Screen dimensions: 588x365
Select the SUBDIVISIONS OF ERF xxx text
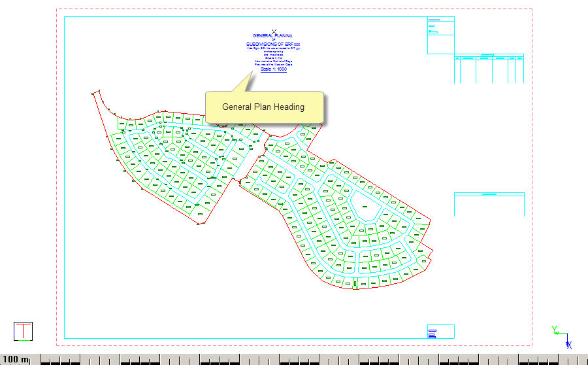273,44
